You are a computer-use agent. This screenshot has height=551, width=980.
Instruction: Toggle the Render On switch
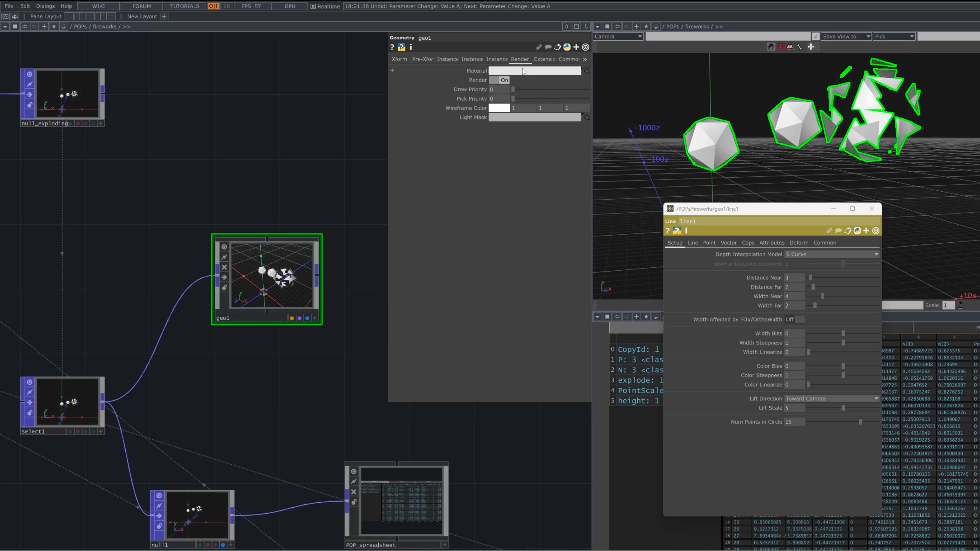click(x=499, y=80)
